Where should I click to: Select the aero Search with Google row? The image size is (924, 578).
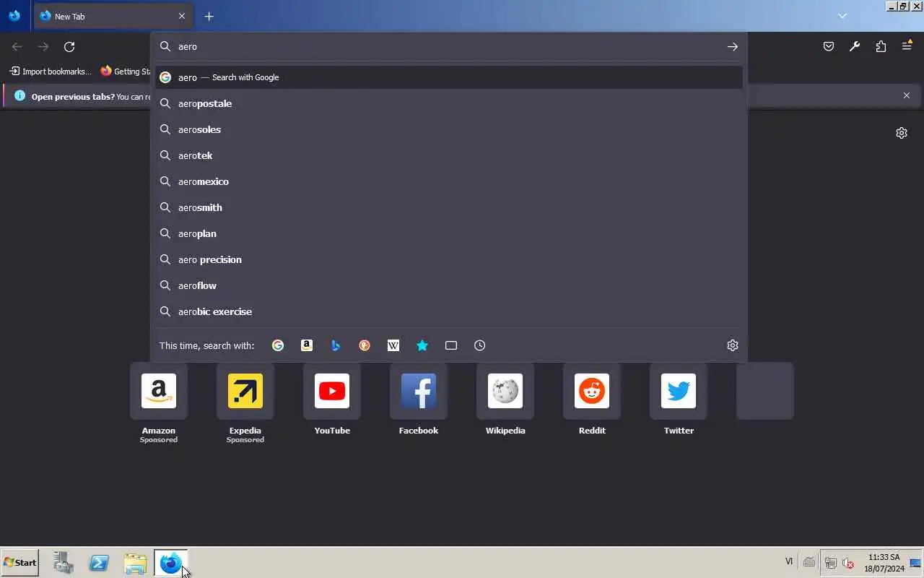449,77
